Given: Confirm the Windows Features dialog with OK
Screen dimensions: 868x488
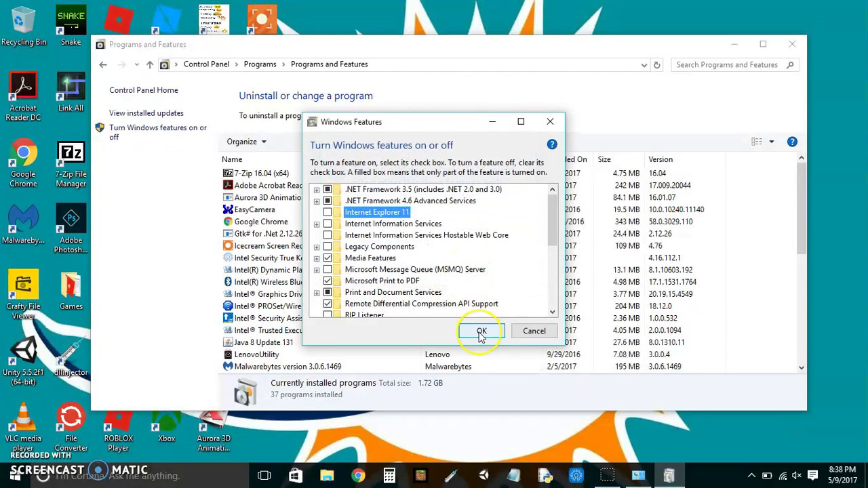Looking at the screenshot, I should [481, 331].
